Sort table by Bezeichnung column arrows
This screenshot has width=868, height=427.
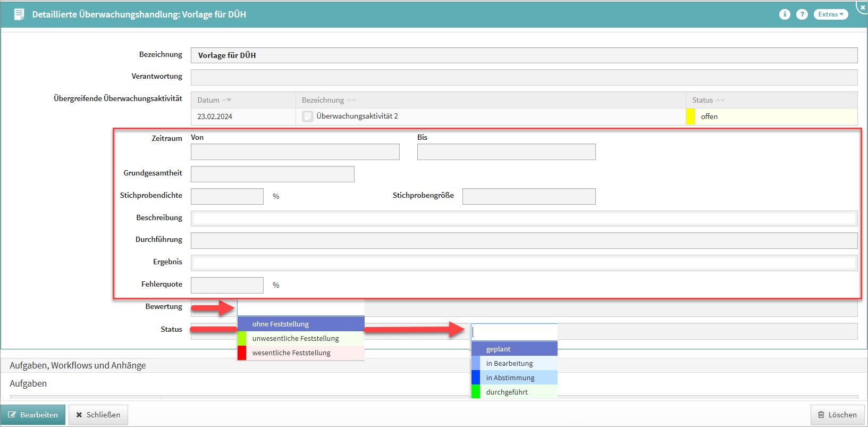click(351, 100)
